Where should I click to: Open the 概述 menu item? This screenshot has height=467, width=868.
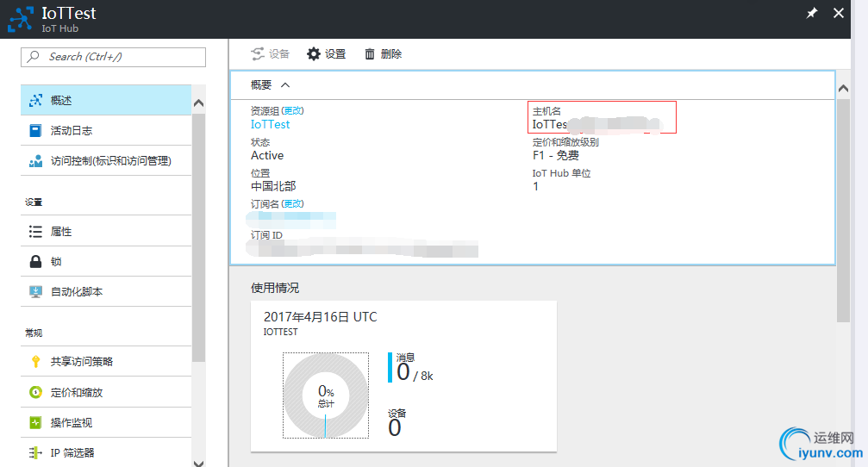tap(106, 100)
